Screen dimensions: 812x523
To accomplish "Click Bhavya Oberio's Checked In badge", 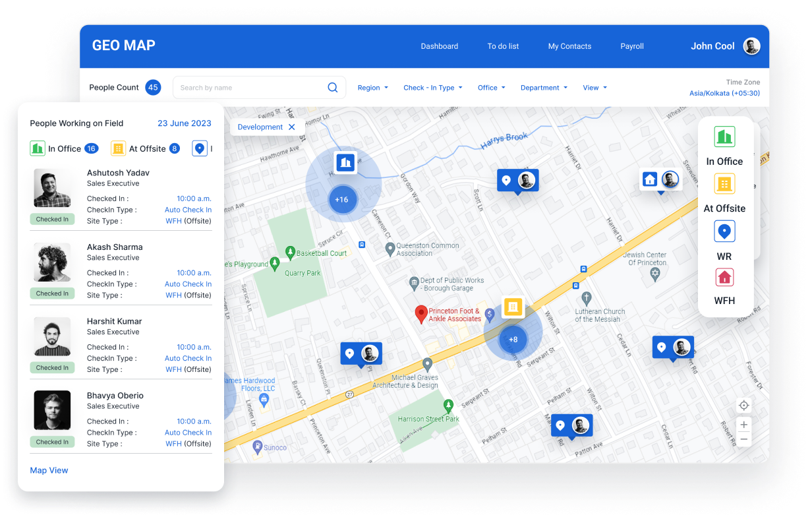I will [52, 442].
